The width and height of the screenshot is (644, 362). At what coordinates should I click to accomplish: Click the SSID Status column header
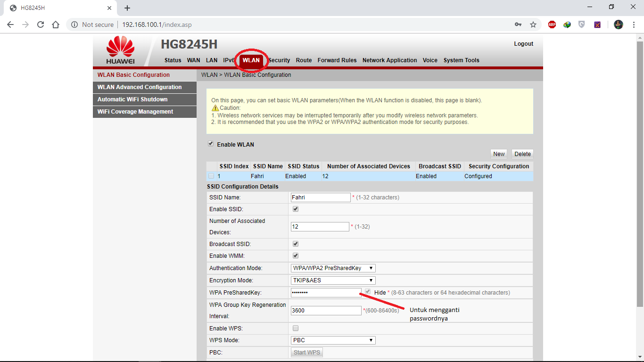tap(304, 166)
